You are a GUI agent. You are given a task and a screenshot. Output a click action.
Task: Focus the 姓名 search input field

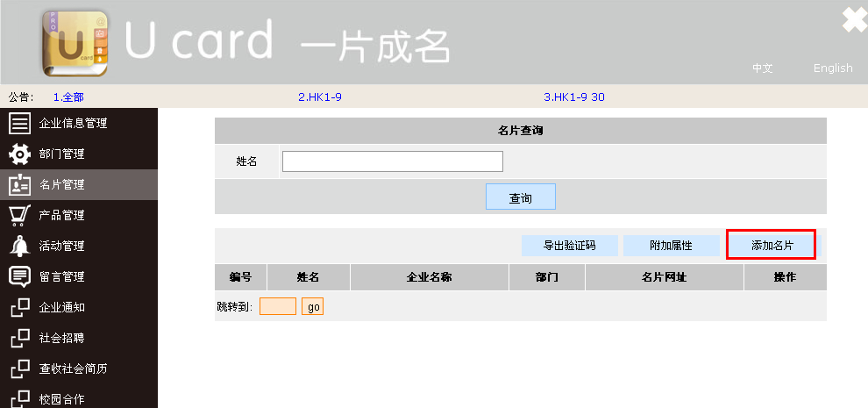(393, 161)
